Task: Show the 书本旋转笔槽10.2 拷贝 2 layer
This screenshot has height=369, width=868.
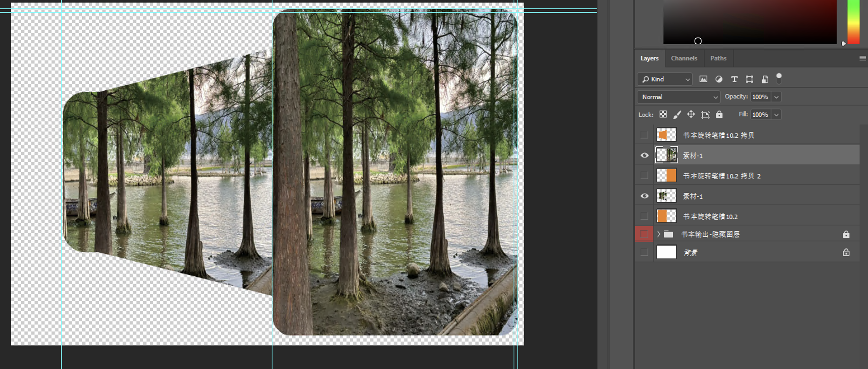Action: click(x=644, y=176)
